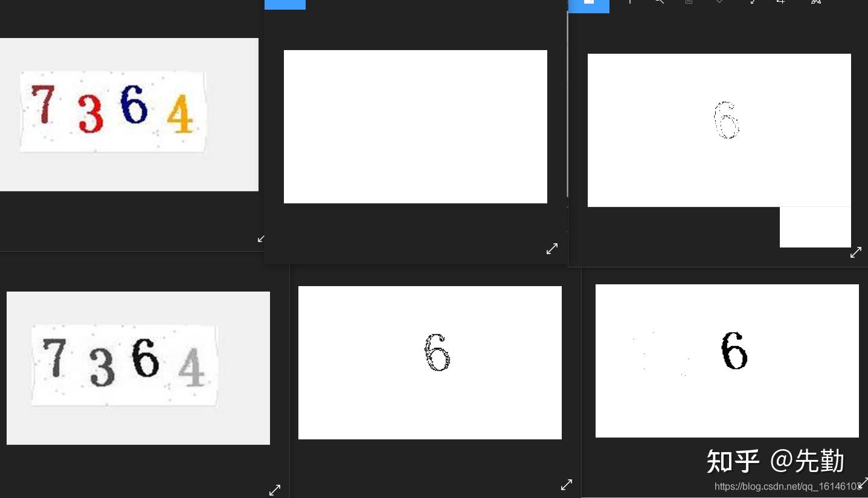Click the 知乎 @先勤 watermark text

click(x=776, y=461)
